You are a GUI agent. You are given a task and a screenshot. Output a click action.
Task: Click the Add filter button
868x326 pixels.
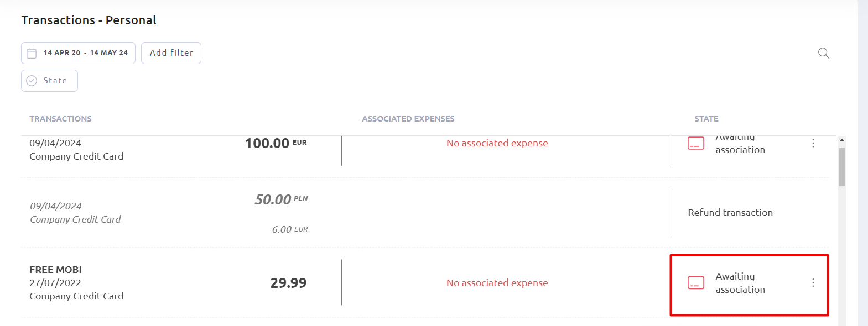pos(171,53)
